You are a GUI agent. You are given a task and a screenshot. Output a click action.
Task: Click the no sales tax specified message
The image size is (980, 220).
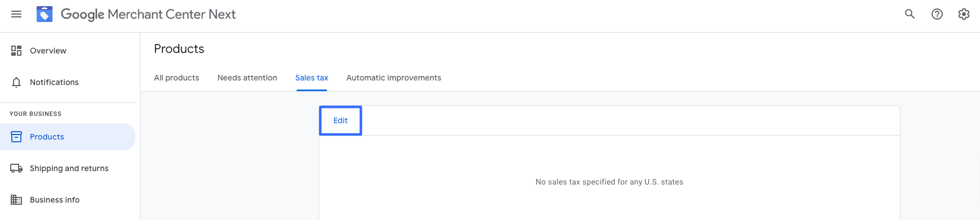tap(609, 182)
